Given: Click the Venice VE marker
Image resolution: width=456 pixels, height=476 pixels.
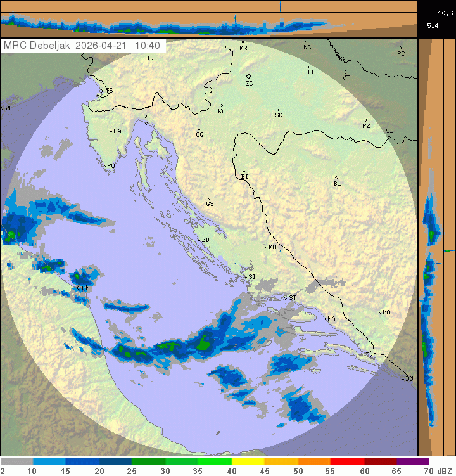Looking at the screenshot, I should tap(2, 108).
